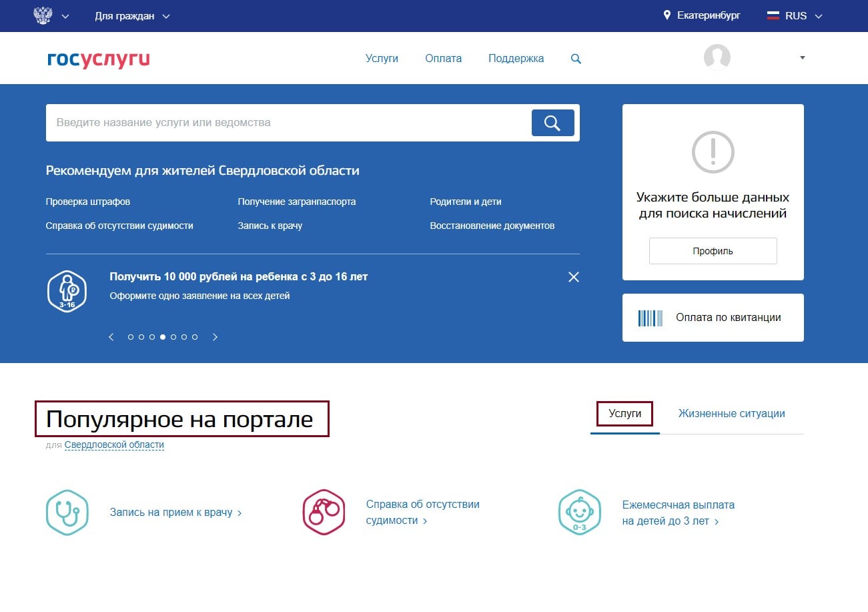Image resolution: width=868 pixels, height=612 pixels.
Task: Click the "Профиль" button
Action: tap(713, 251)
